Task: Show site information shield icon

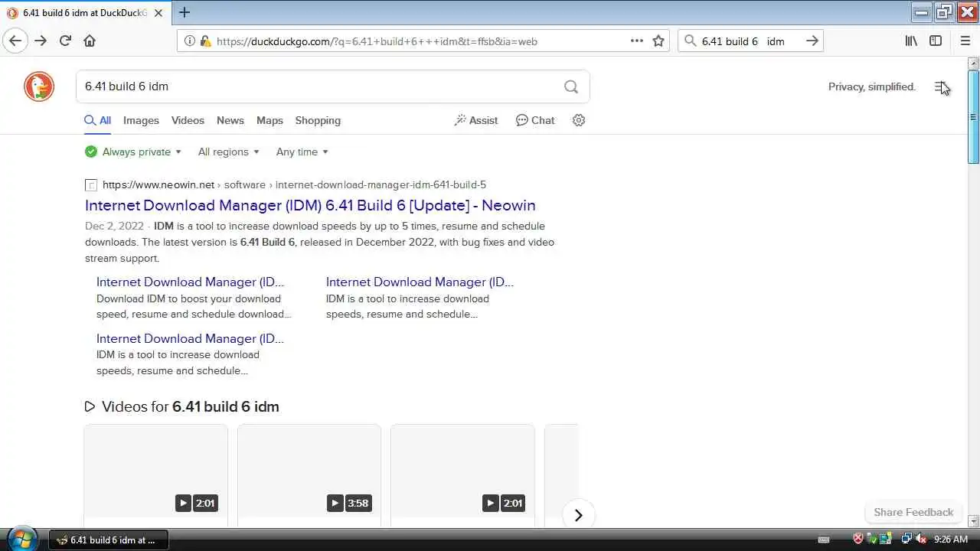Action: (x=190, y=41)
